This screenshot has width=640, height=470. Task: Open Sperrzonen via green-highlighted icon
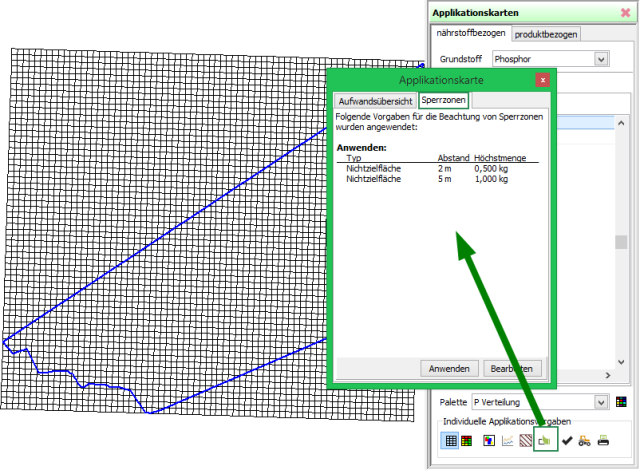point(545,440)
